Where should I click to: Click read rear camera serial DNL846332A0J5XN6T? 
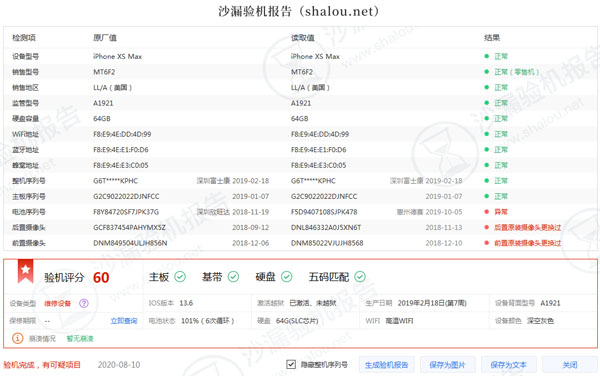(326, 227)
